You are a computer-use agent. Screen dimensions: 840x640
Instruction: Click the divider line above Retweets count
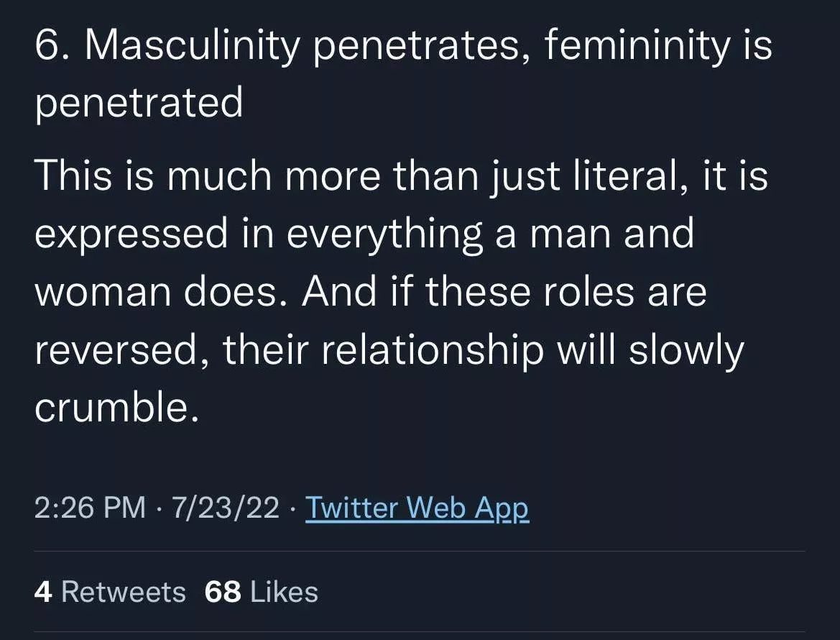[419, 552]
